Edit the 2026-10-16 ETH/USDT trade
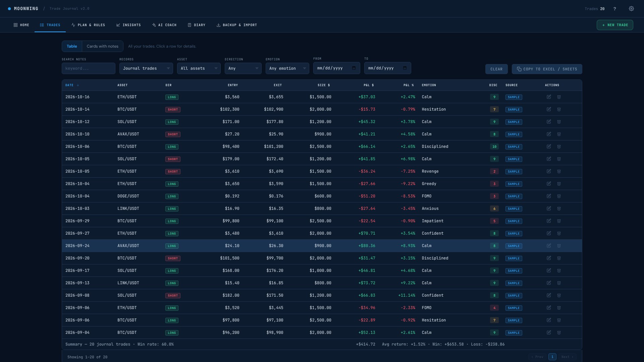This screenshot has width=644, height=362. click(549, 97)
